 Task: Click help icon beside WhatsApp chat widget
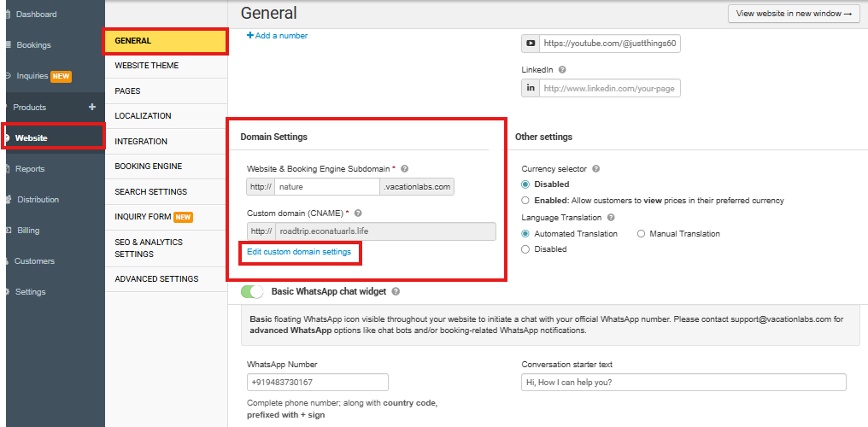click(x=396, y=292)
